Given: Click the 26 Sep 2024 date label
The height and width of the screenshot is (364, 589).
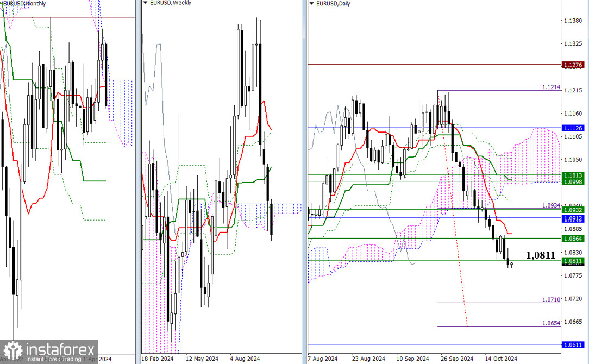Looking at the screenshot, I should click(457, 359).
